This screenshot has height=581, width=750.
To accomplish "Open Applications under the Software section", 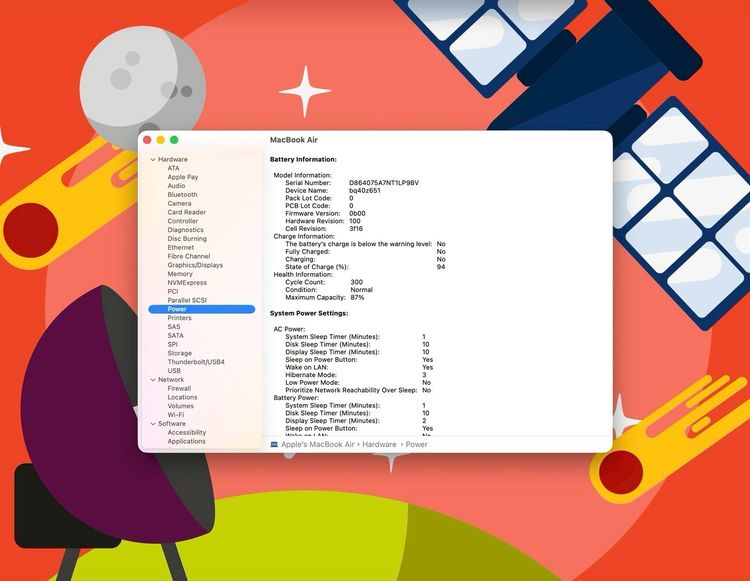I will pyautogui.click(x=186, y=441).
